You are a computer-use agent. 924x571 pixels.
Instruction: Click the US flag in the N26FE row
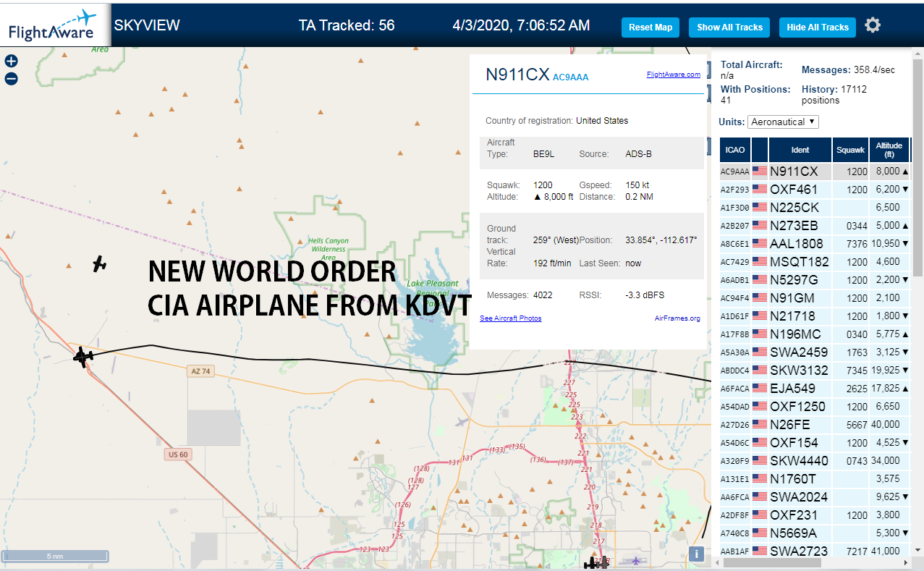[760, 425]
